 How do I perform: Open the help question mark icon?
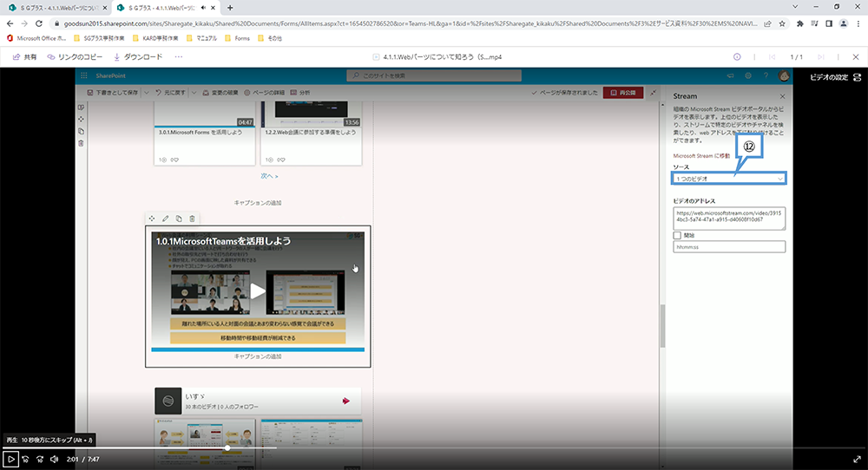(766, 75)
